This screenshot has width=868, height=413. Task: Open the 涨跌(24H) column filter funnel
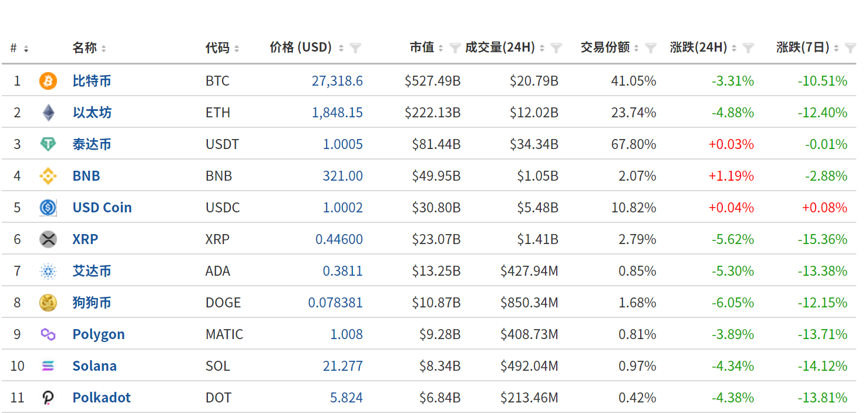pyautogui.click(x=748, y=48)
